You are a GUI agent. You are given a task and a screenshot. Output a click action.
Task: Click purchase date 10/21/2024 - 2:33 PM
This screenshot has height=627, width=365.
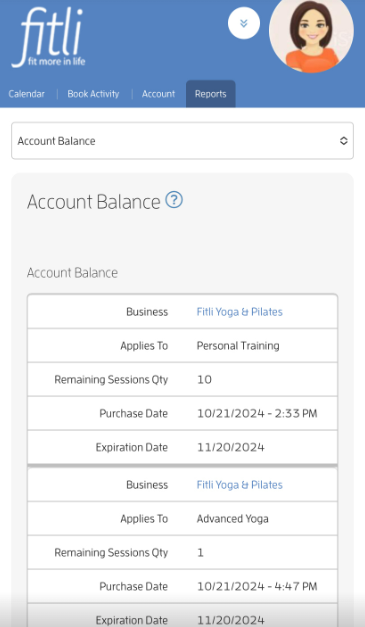click(x=257, y=413)
